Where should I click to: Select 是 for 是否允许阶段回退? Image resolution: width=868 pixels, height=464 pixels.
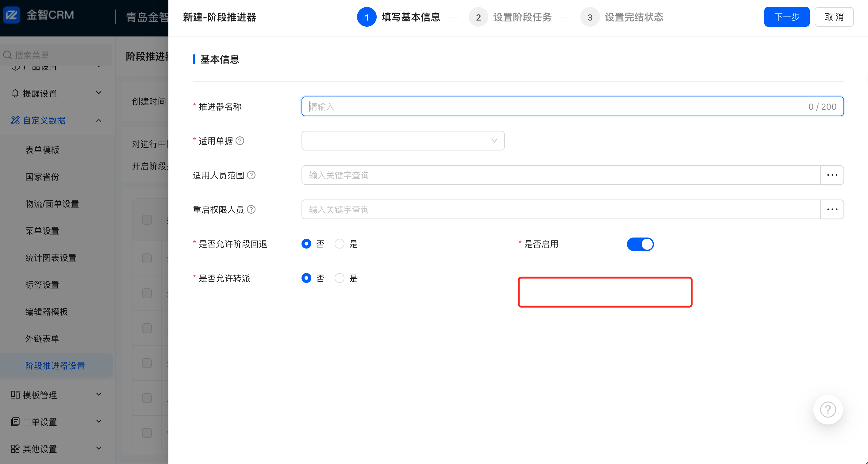point(339,244)
